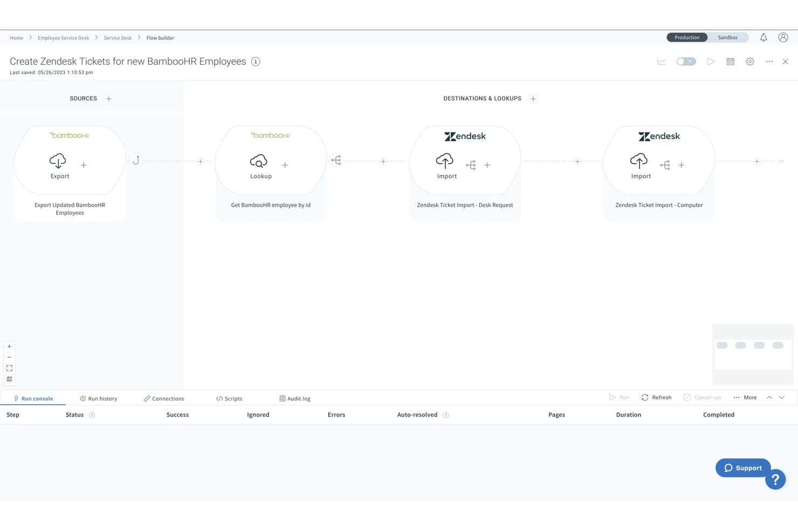Open mapping icon in Desk Request import
This screenshot has width=798, height=532.
click(x=471, y=165)
